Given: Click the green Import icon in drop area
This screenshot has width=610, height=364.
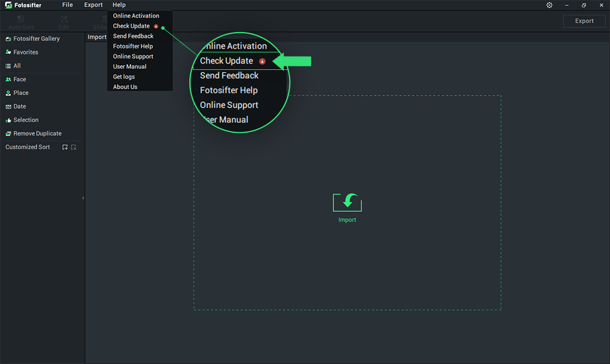Looking at the screenshot, I should coord(347,202).
